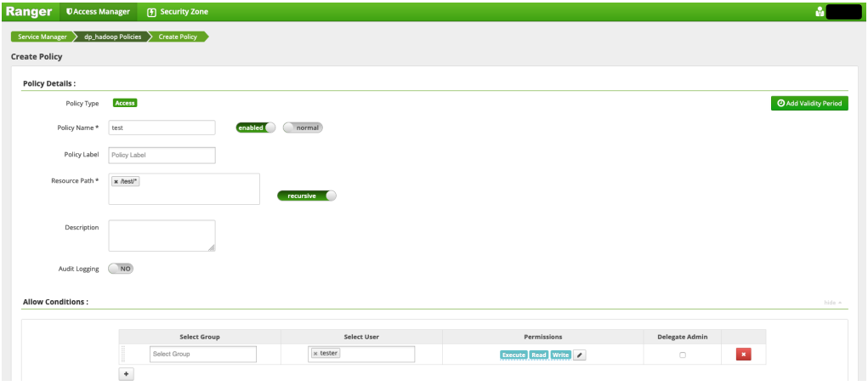Delete the allow condition row
Screen dimensions: 868x386
[743, 355]
